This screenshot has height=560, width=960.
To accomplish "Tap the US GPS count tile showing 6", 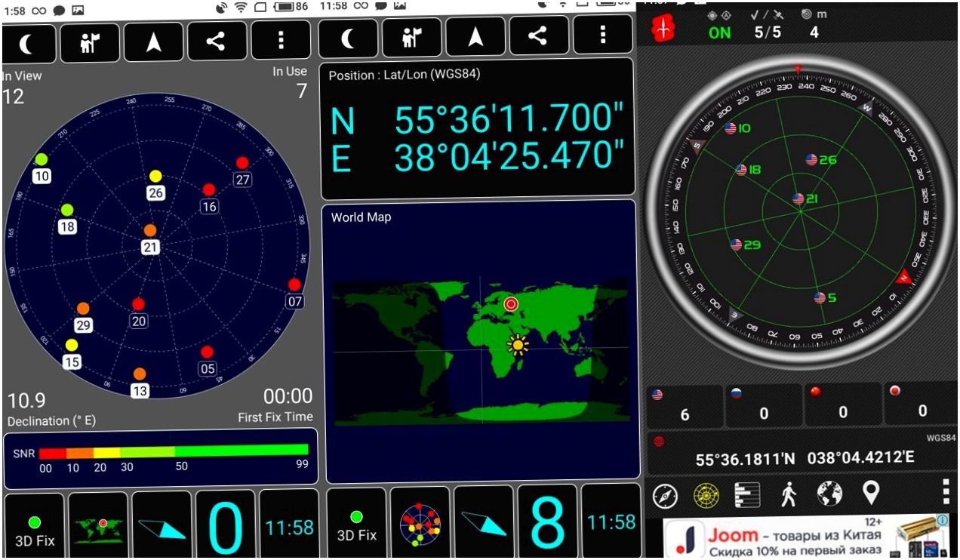I will pos(685,407).
